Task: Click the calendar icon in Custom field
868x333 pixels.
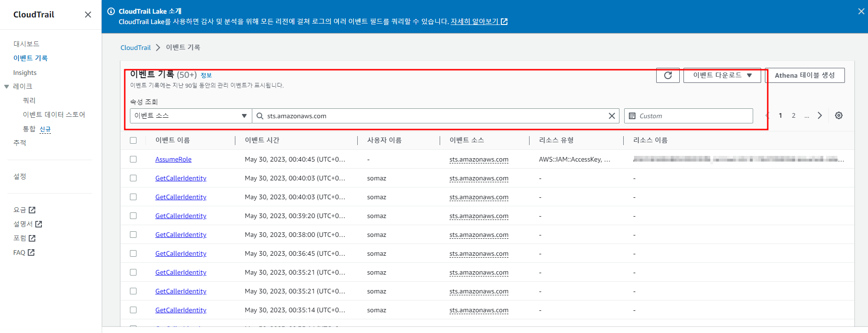Action: [632, 116]
